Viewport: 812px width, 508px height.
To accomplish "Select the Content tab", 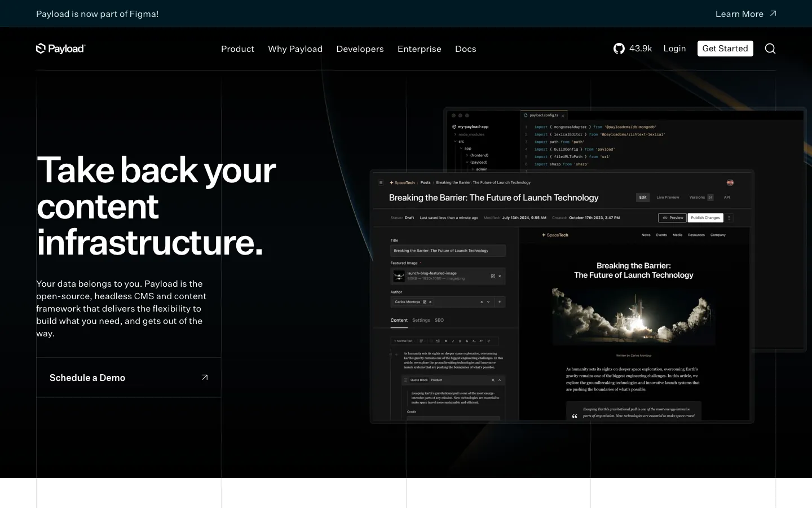I will click(x=399, y=320).
